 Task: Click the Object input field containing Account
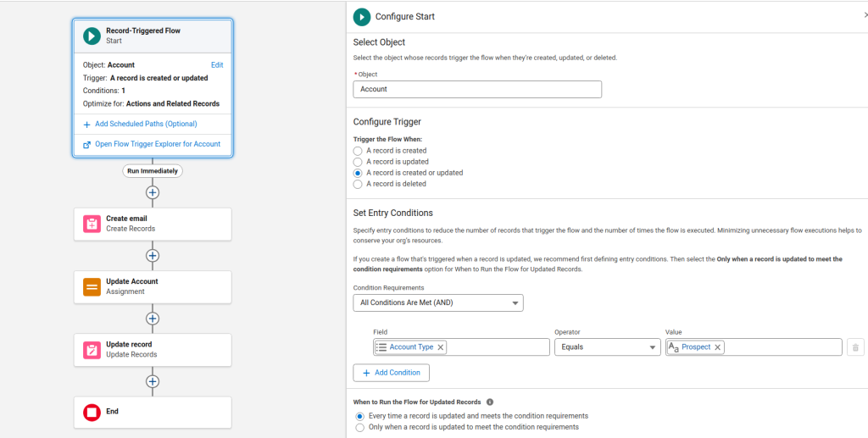point(477,89)
